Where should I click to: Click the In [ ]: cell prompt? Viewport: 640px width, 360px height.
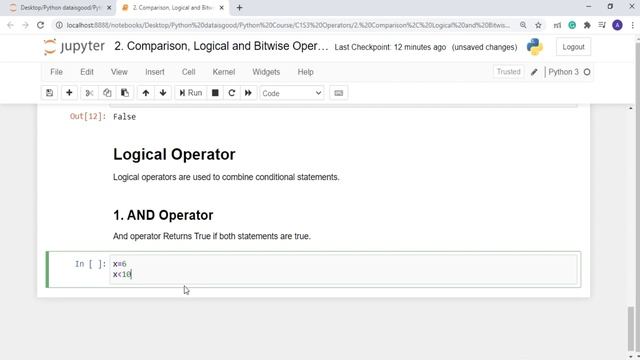click(x=90, y=264)
